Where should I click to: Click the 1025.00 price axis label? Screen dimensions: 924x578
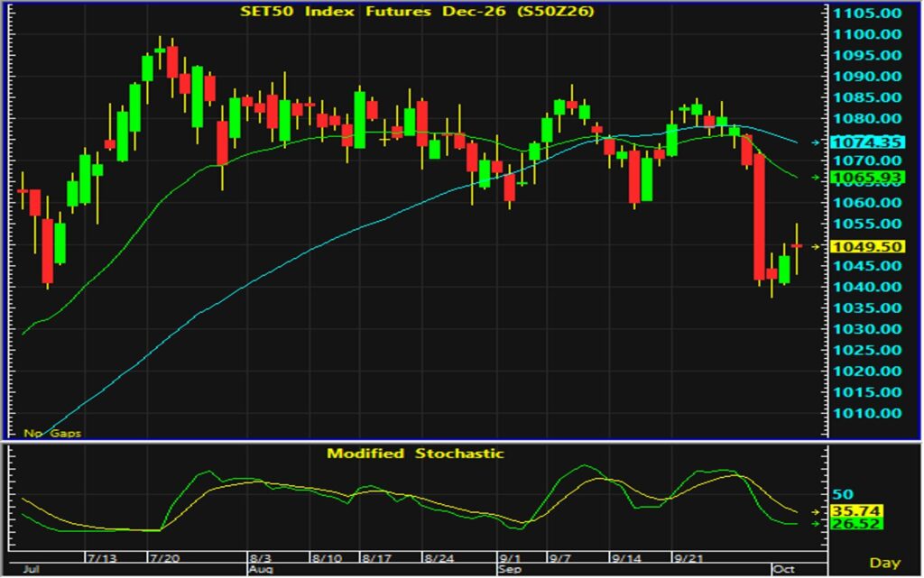[x=867, y=350]
